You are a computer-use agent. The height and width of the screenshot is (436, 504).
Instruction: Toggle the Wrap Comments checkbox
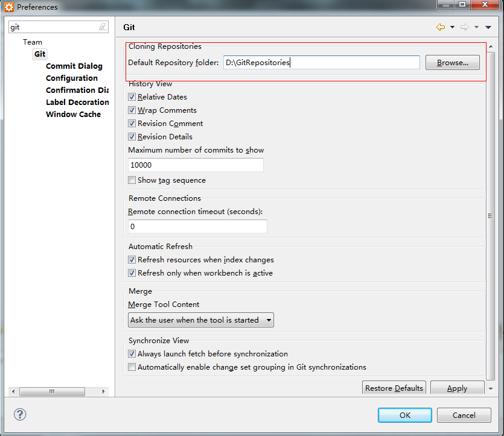coord(132,110)
